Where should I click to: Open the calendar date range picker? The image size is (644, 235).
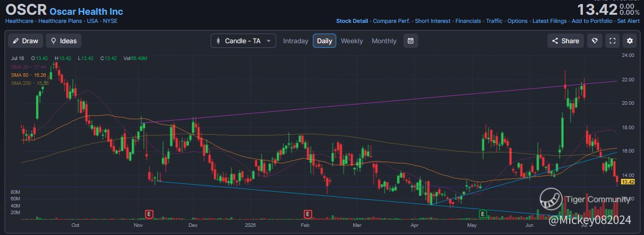(411, 41)
